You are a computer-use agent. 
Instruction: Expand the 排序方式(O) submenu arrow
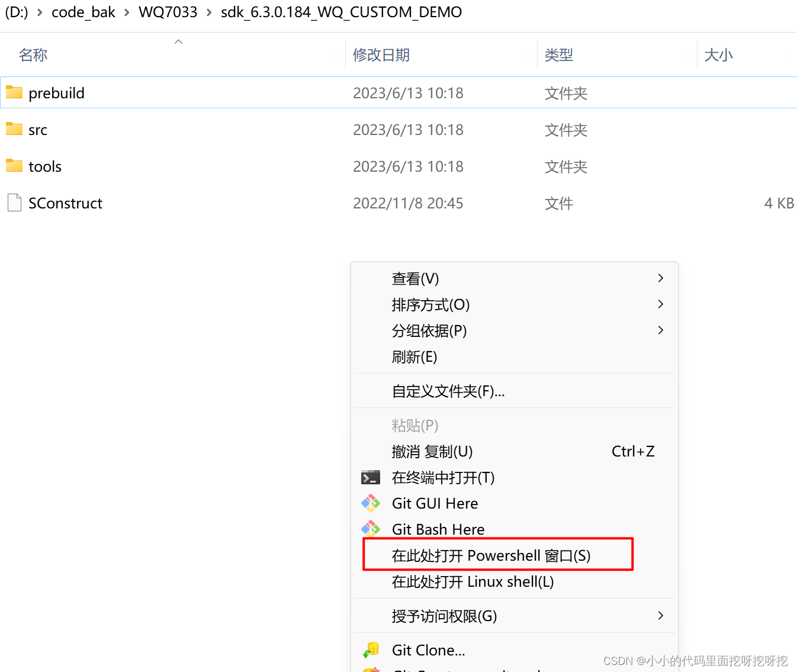(661, 304)
